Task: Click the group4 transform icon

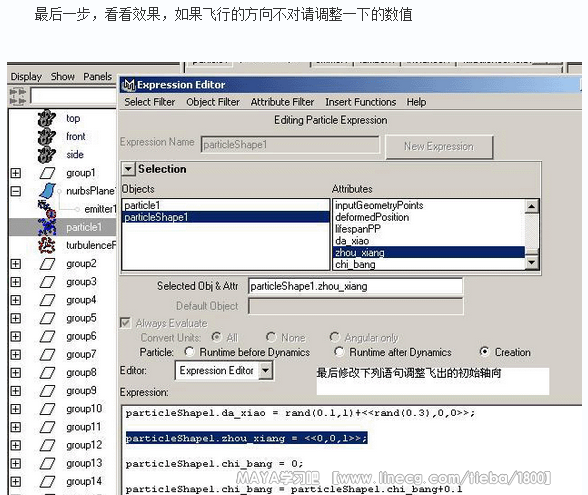Action: click(47, 300)
